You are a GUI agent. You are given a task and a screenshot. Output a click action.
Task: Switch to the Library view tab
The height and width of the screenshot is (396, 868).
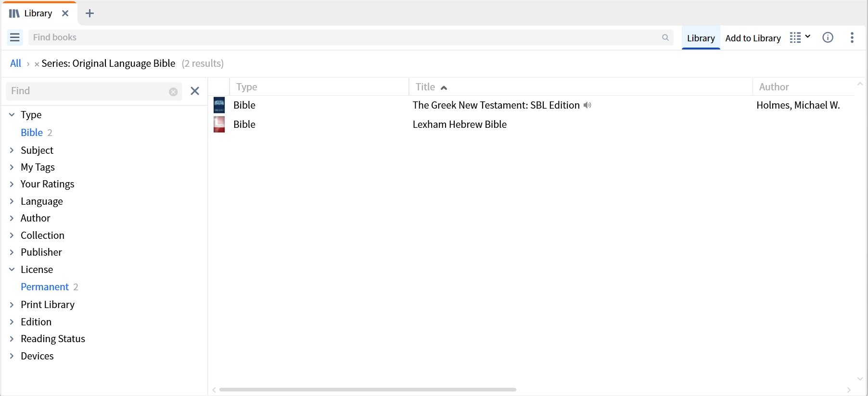pos(701,38)
